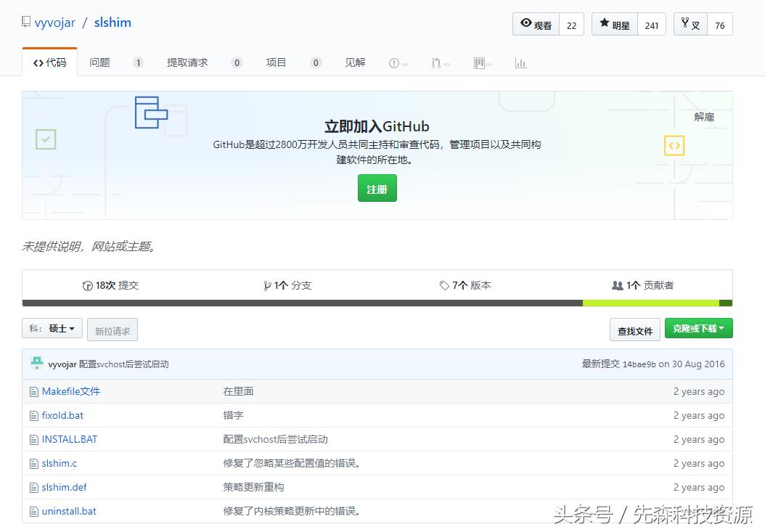
Task: Select the 代码 tab
Action: pos(49,62)
